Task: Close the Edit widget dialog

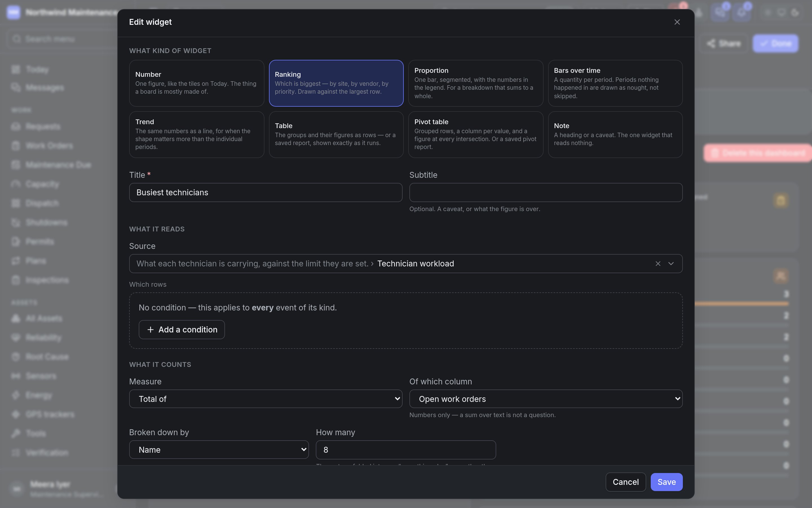Action: 677,22
